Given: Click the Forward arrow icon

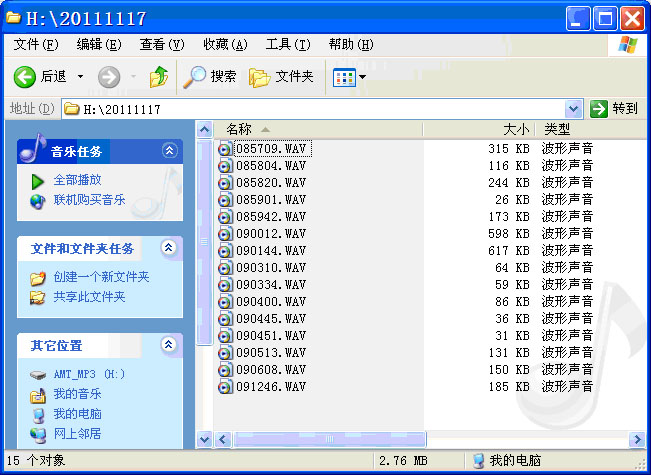Looking at the screenshot, I should click(x=108, y=77).
